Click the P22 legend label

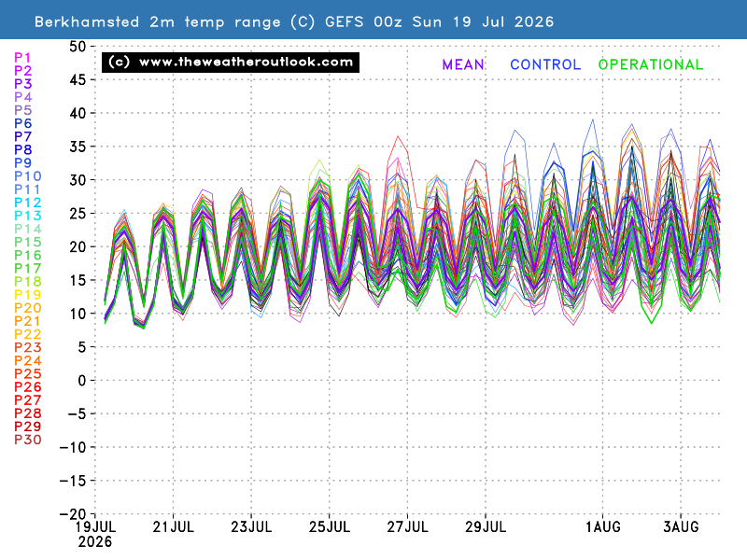point(28,334)
